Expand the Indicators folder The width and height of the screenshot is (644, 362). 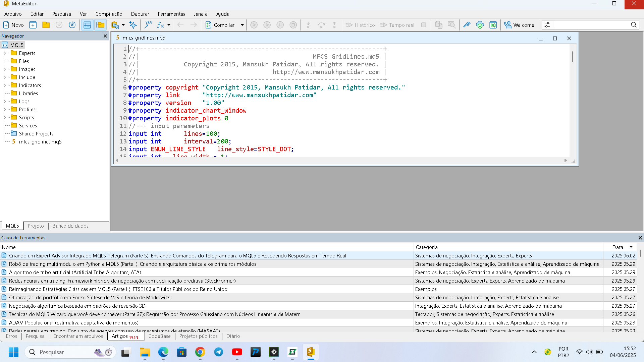pyautogui.click(x=5, y=85)
